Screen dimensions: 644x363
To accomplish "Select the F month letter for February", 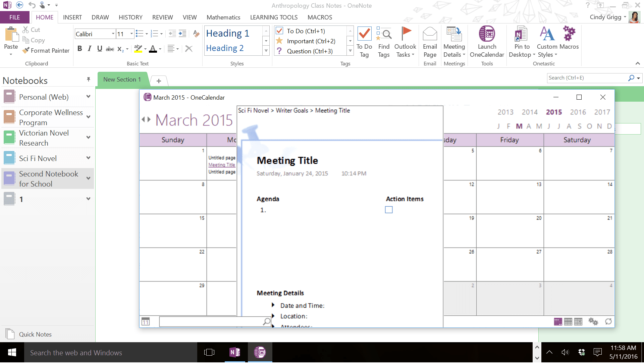I will click(508, 126).
